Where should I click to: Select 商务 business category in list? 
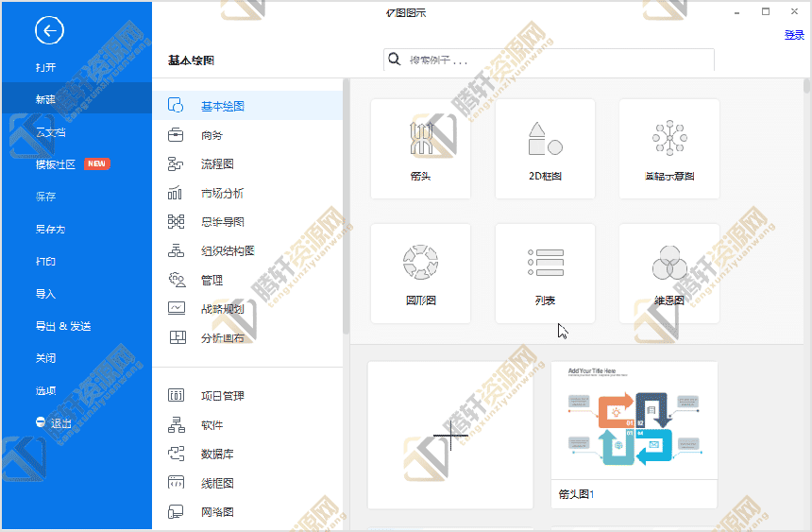(211, 135)
